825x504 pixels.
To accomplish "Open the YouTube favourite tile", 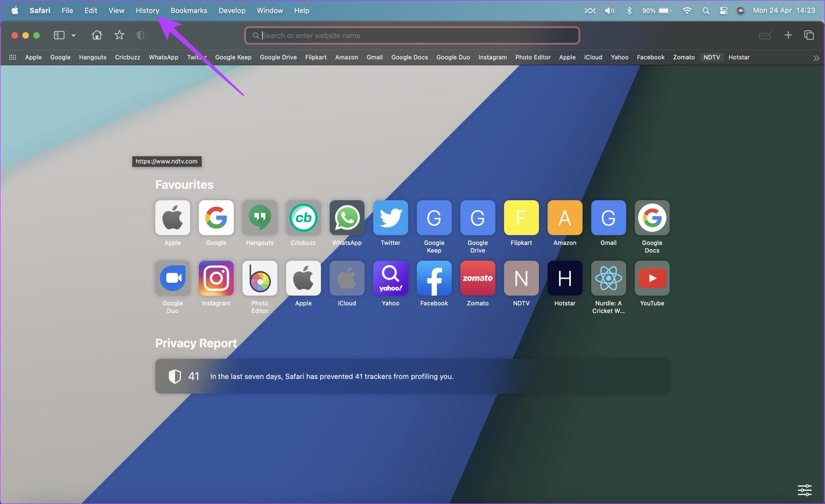I will [x=652, y=278].
